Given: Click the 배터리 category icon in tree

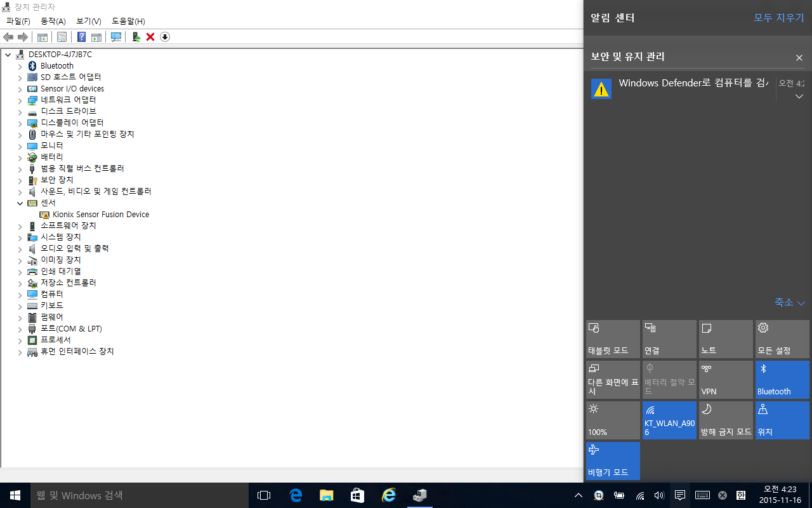Looking at the screenshot, I should [x=32, y=157].
